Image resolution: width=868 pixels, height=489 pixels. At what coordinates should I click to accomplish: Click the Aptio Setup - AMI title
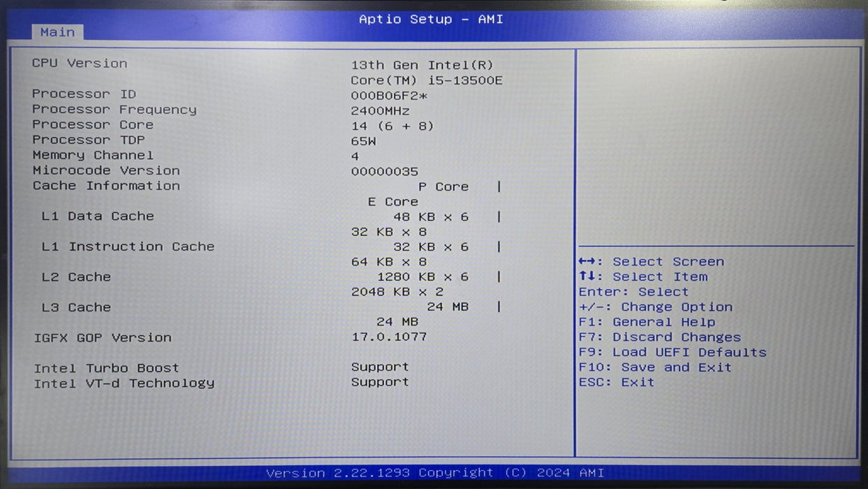pos(431,20)
